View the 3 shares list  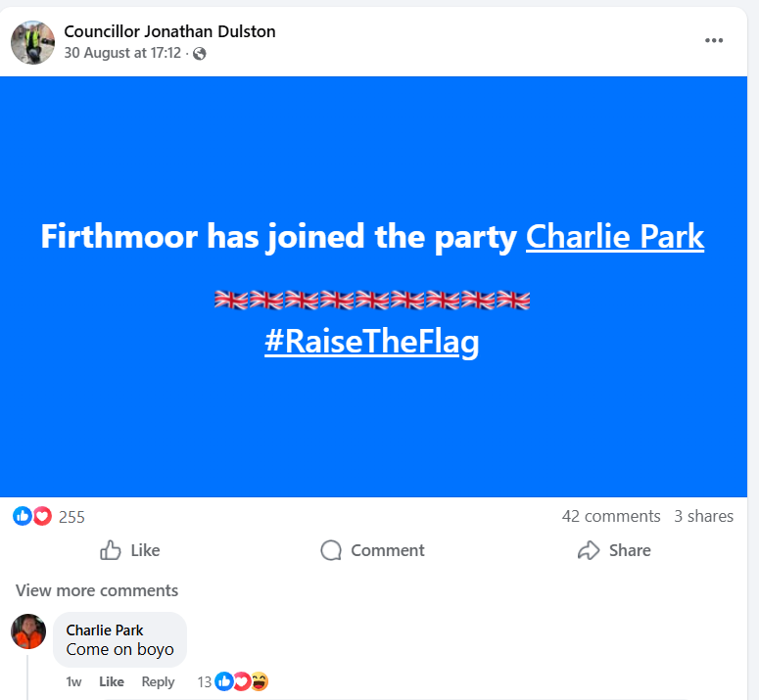703,516
